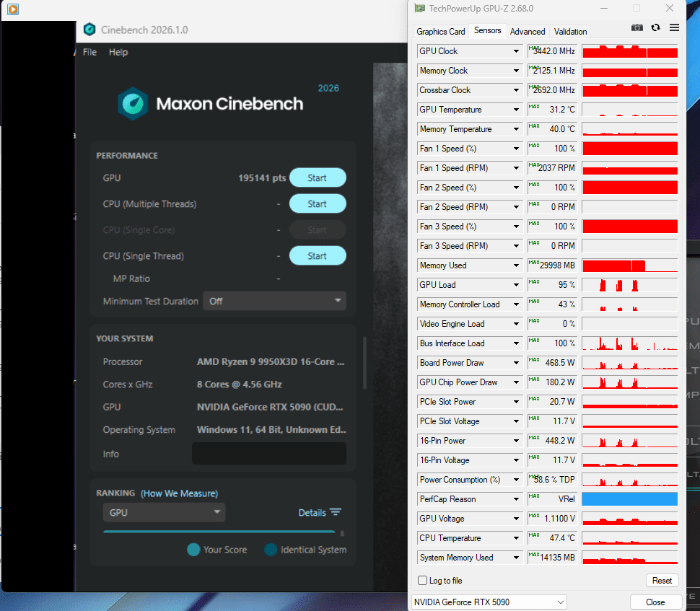Switch to the Graphics Card tab

(x=441, y=32)
